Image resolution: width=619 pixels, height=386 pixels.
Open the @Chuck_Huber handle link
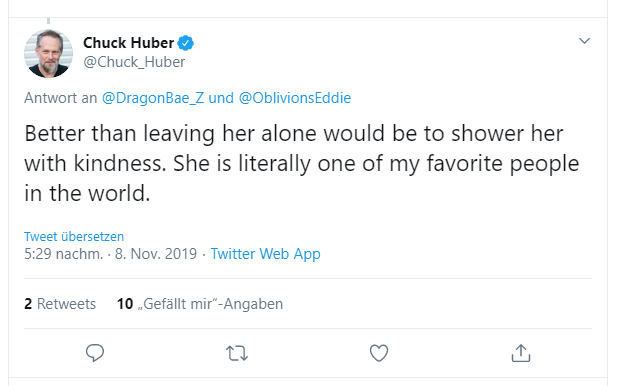pos(134,62)
